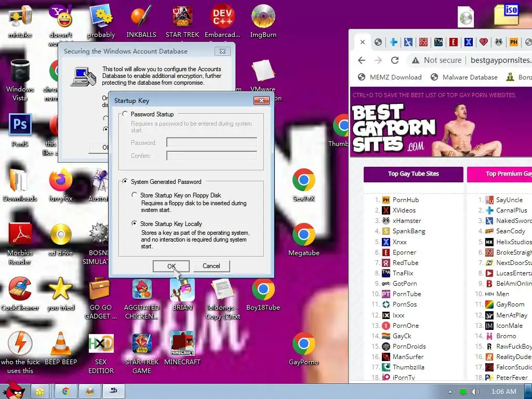
Task: Launch the BRIAN pink bird icon
Action: [x=182, y=294]
